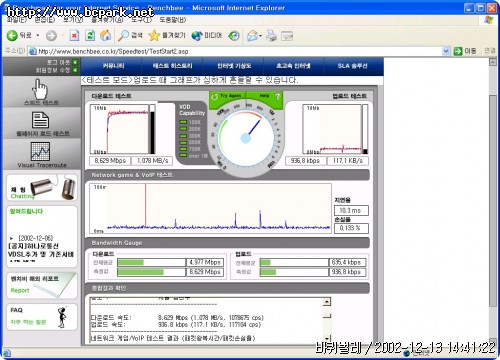The width and height of the screenshot is (500, 360).
Task: Open the File menu
Action: 16,20
